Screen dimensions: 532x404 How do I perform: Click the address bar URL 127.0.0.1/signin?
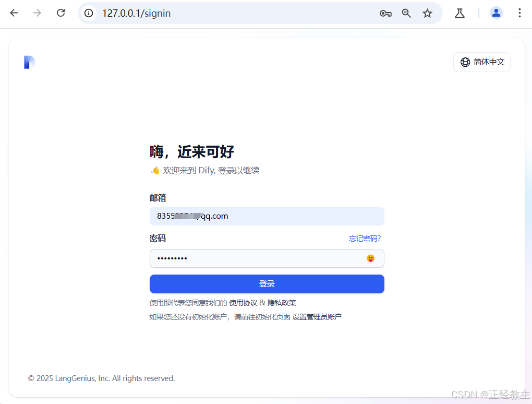tap(137, 13)
